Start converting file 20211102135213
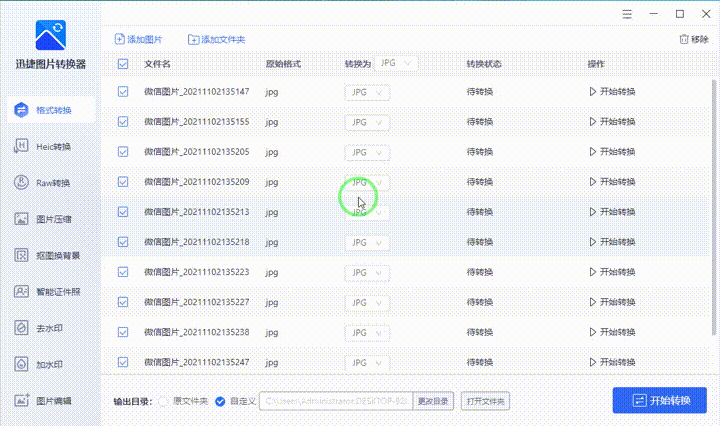Screen dimensions: 720x426 612,212
